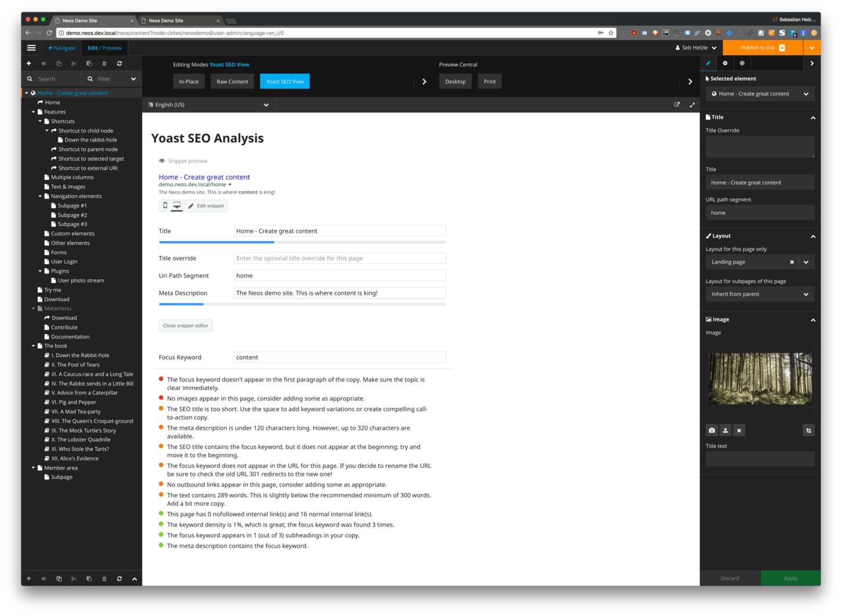Collapse the Layout inspector section
This screenshot has width=842, height=616.
coord(813,236)
